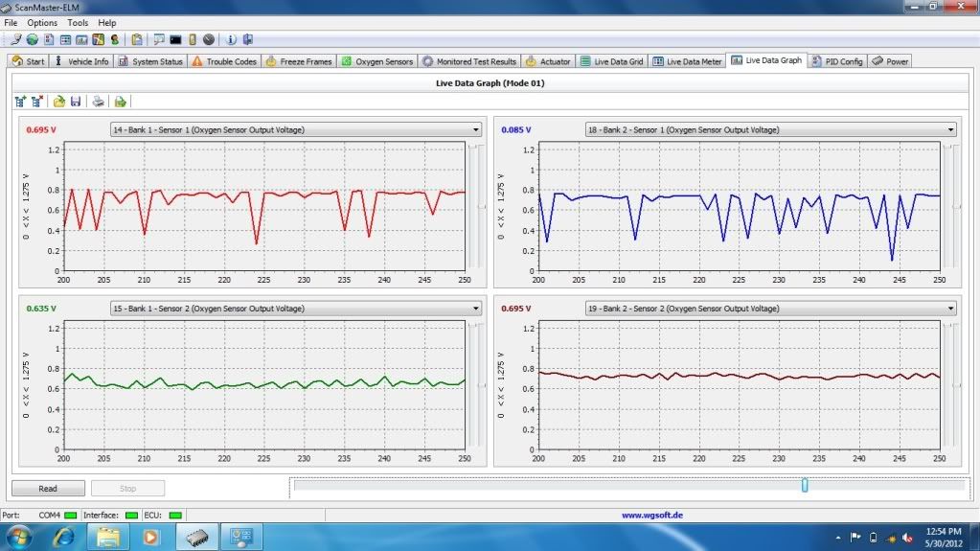Switch to the Actuator tab
Image resolution: width=980 pixels, height=551 pixels.
coord(548,61)
